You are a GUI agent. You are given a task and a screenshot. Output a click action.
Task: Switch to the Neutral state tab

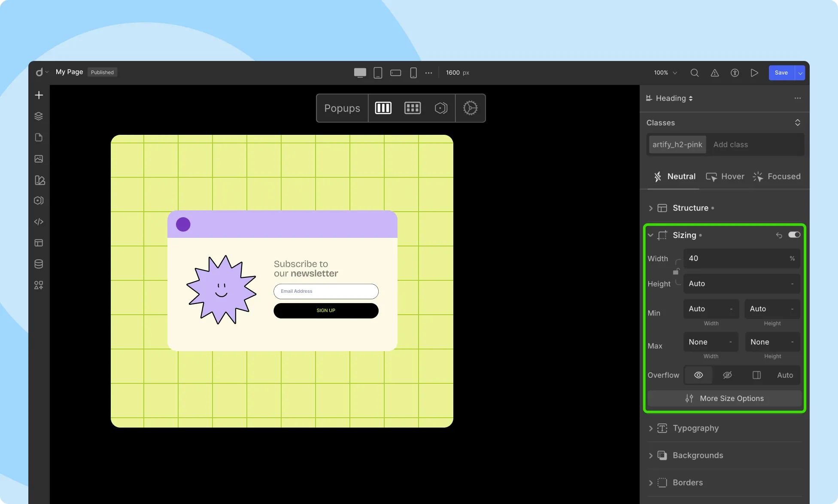point(674,176)
